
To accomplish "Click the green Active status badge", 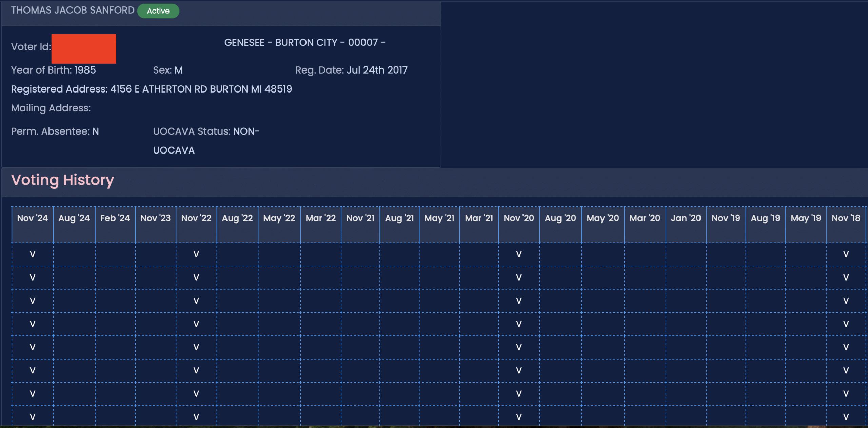I will pyautogui.click(x=158, y=11).
